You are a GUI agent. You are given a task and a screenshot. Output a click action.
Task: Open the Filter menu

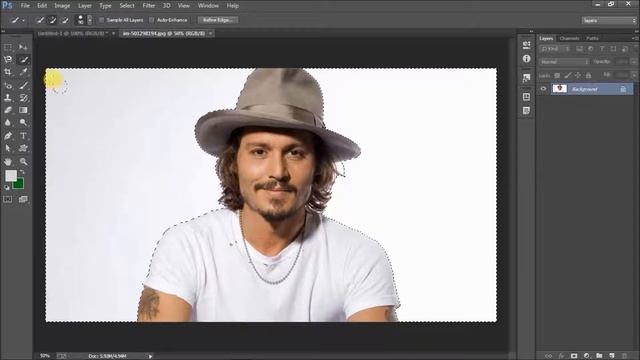[149, 6]
